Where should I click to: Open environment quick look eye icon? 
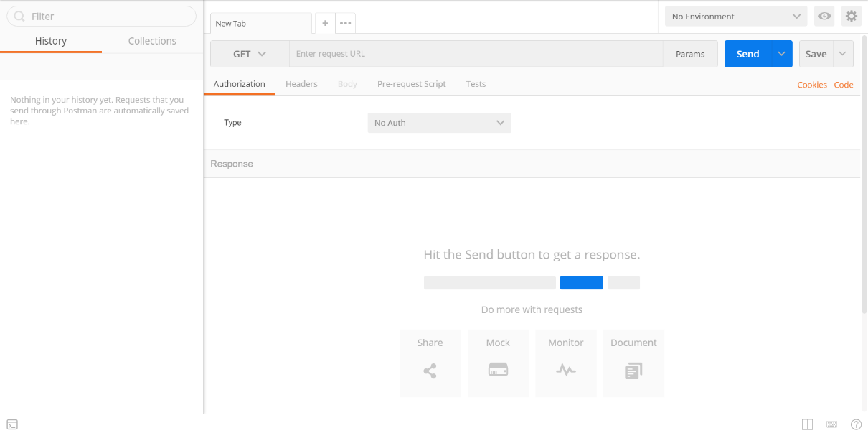click(x=824, y=17)
